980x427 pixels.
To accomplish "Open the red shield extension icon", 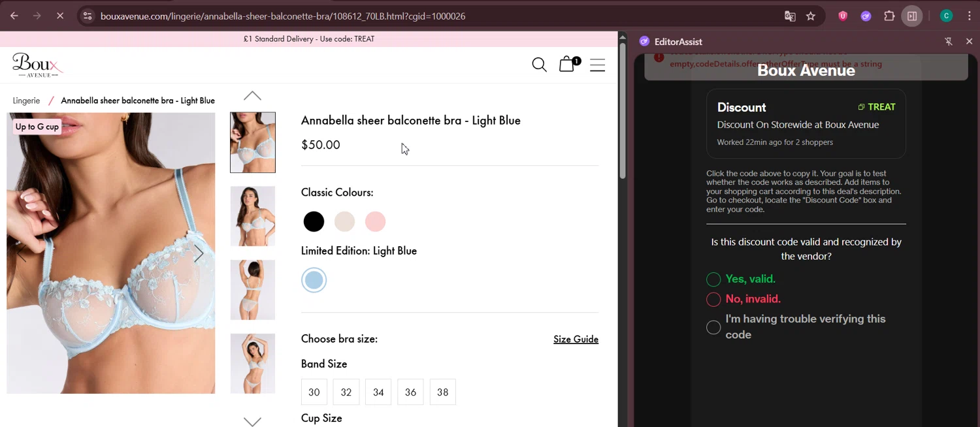I will 843,16.
